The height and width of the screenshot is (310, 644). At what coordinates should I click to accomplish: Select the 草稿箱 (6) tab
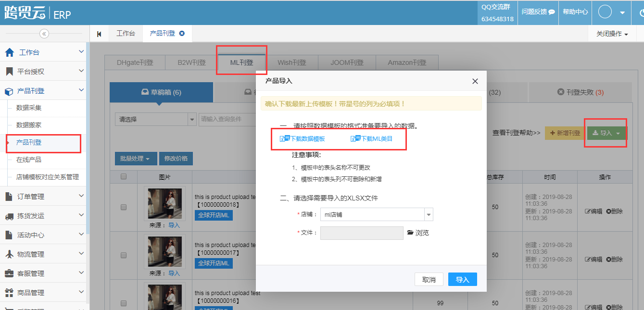pos(161,92)
